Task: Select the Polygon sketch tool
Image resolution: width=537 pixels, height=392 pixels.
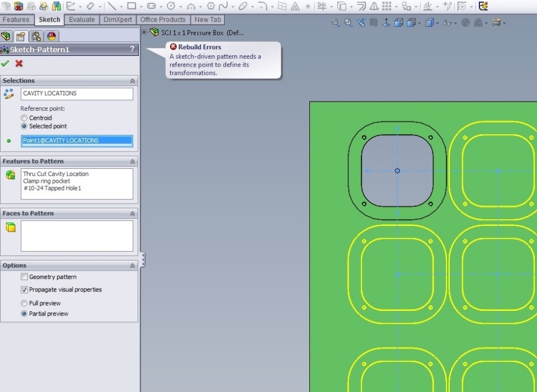Action: [x=211, y=6]
